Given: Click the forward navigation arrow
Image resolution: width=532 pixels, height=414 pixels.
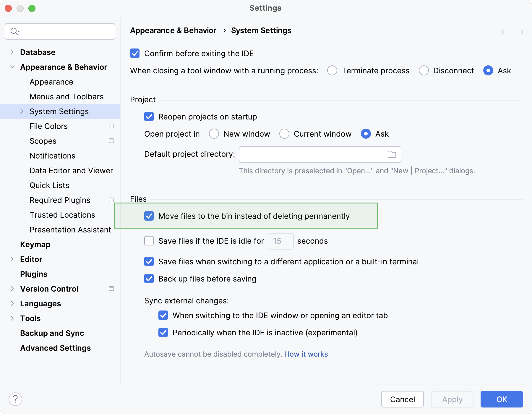Looking at the screenshot, I should tap(520, 32).
